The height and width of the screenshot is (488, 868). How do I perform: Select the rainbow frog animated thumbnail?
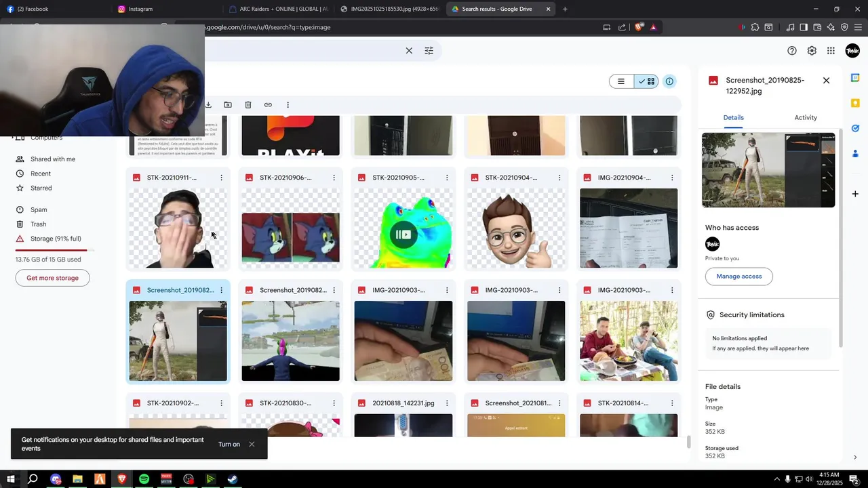pos(403,228)
